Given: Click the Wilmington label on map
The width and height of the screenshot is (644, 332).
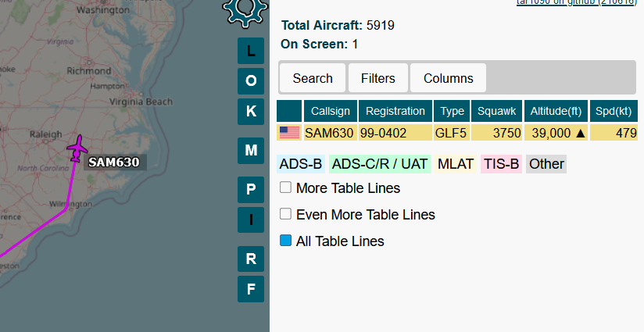Looking at the screenshot, I should [70, 204].
